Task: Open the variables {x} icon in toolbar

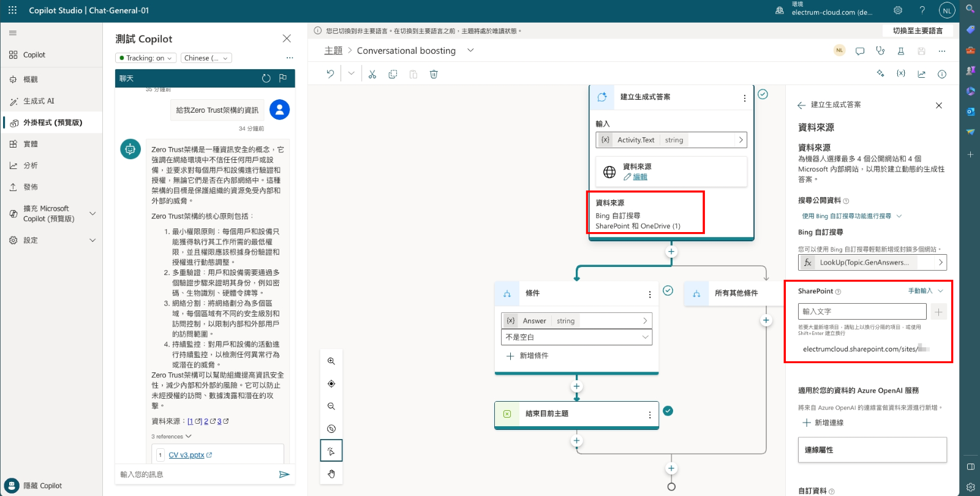Action: click(901, 73)
